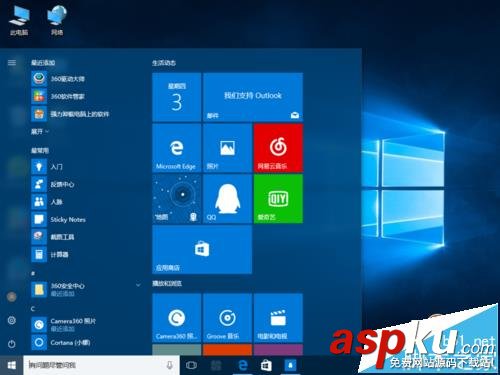Open the 电影和电视 tile
The image size is (500, 375).
point(278,318)
